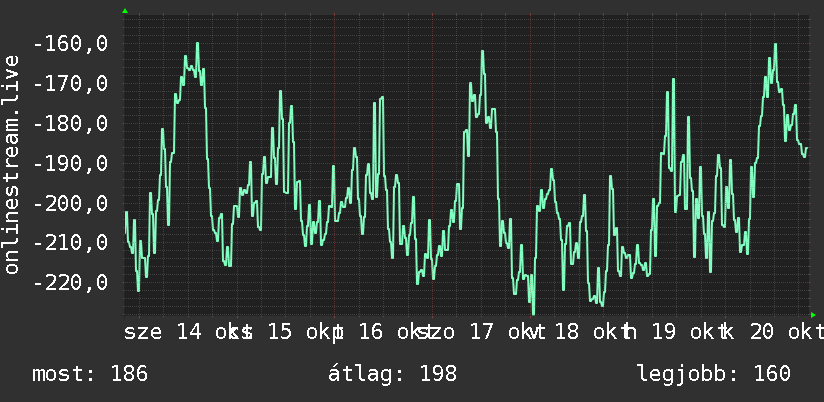
Task: Select the 'átlag: 198' average value
Action: point(393,374)
